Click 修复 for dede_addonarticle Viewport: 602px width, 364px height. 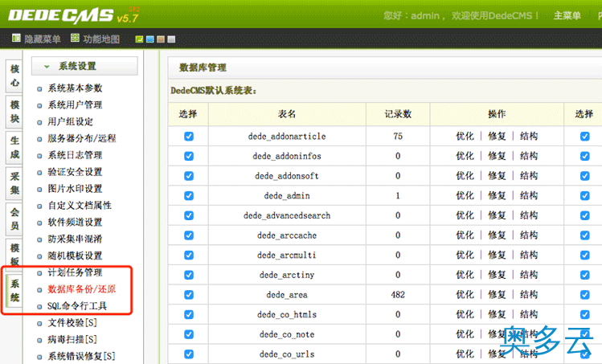[x=497, y=136]
